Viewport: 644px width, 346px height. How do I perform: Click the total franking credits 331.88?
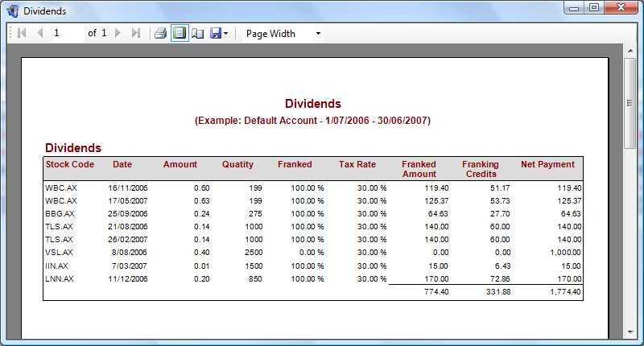click(498, 292)
